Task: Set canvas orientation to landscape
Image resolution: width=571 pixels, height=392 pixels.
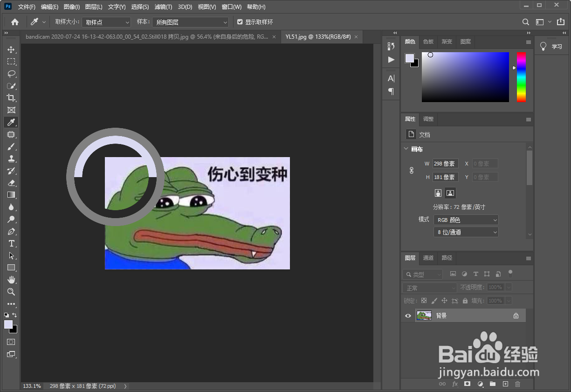Action: point(450,193)
